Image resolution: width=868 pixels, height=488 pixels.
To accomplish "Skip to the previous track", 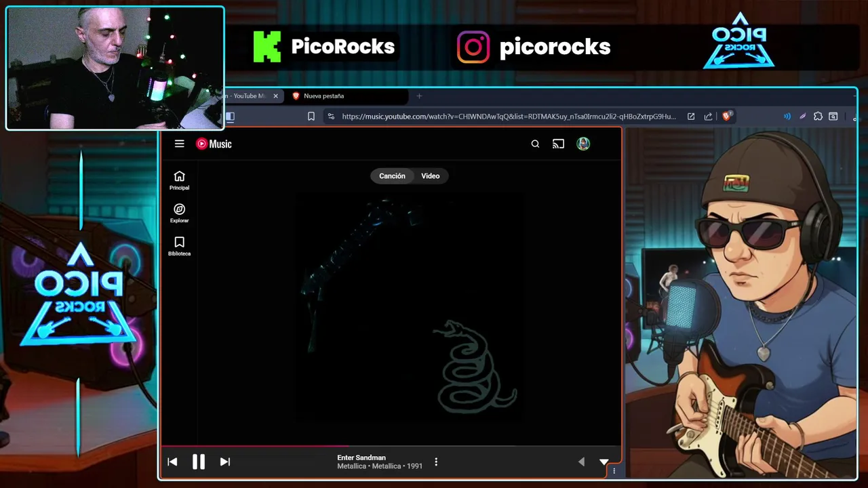I will point(172,462).
